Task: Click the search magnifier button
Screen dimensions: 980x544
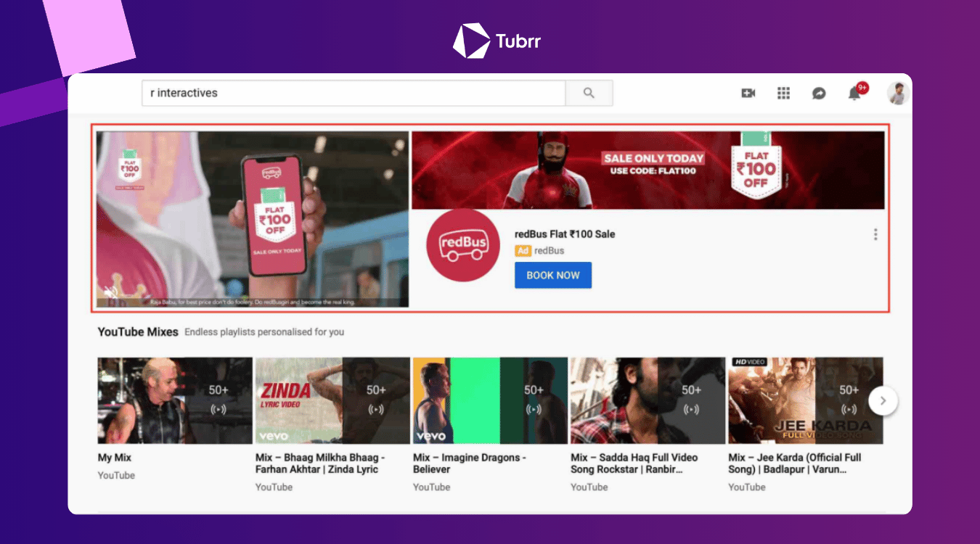Action: (589, 93)
